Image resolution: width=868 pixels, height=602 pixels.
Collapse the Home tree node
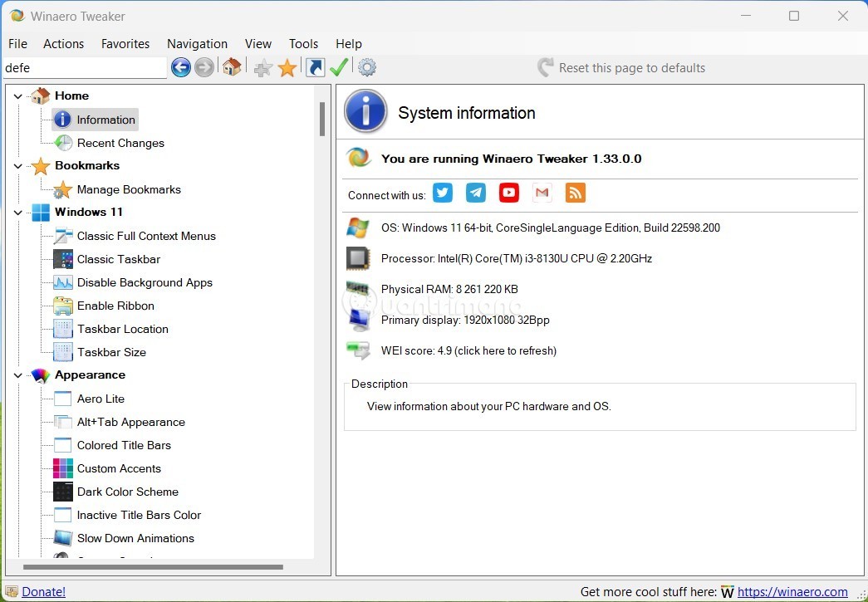(18, 96)
